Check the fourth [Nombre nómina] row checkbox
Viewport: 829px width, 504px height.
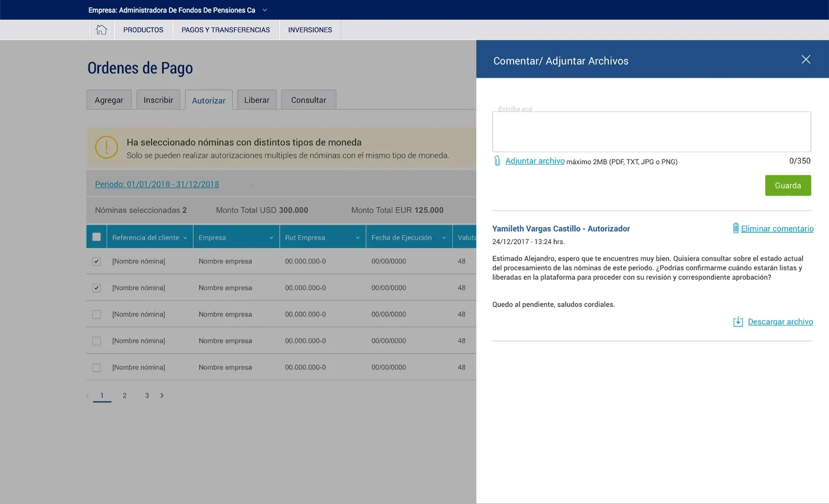click(96, 341)
